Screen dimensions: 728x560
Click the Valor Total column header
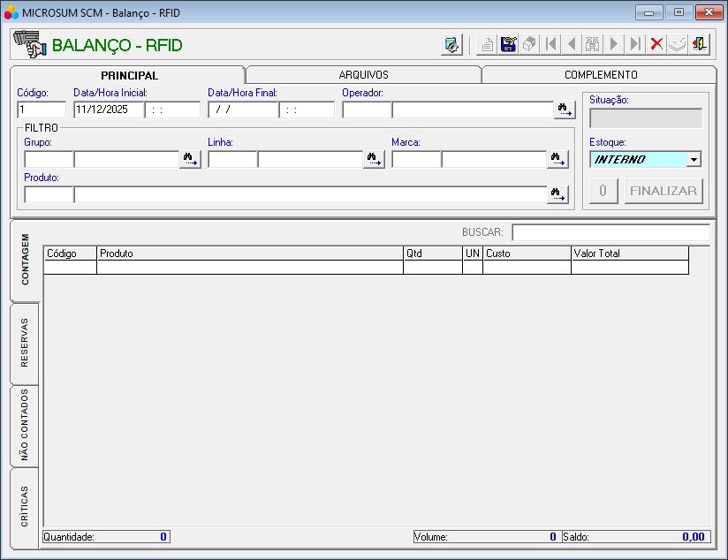coord(630,254)
